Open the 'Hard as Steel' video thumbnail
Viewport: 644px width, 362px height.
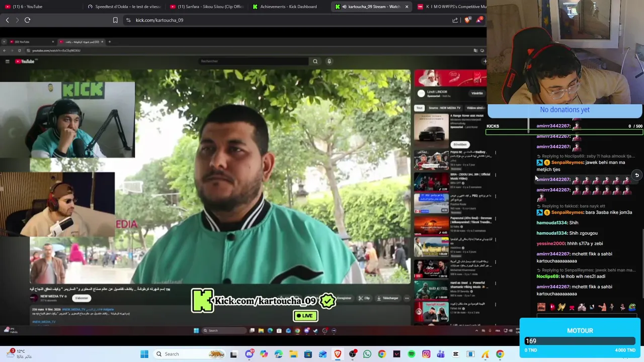click(431, 290)
